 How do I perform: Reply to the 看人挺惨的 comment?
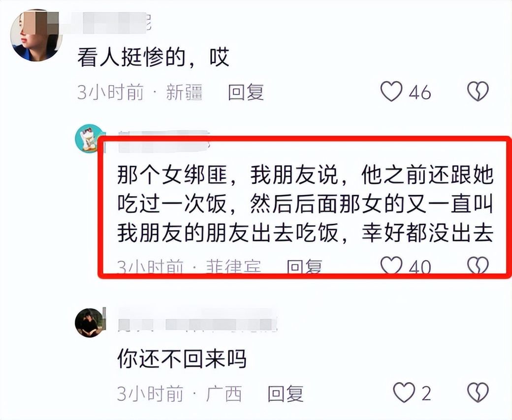point(246,92)
